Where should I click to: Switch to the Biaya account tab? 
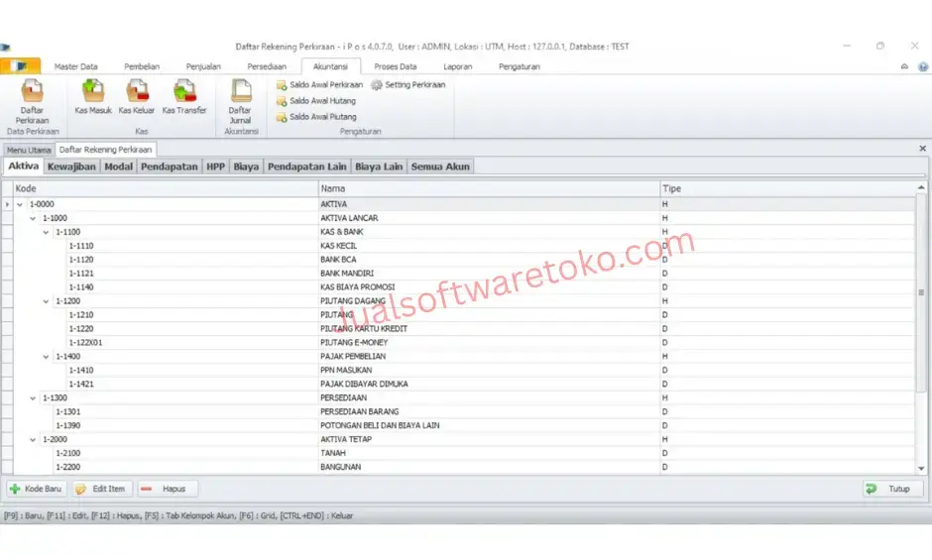pyautogui.click(x=246, y=167)
